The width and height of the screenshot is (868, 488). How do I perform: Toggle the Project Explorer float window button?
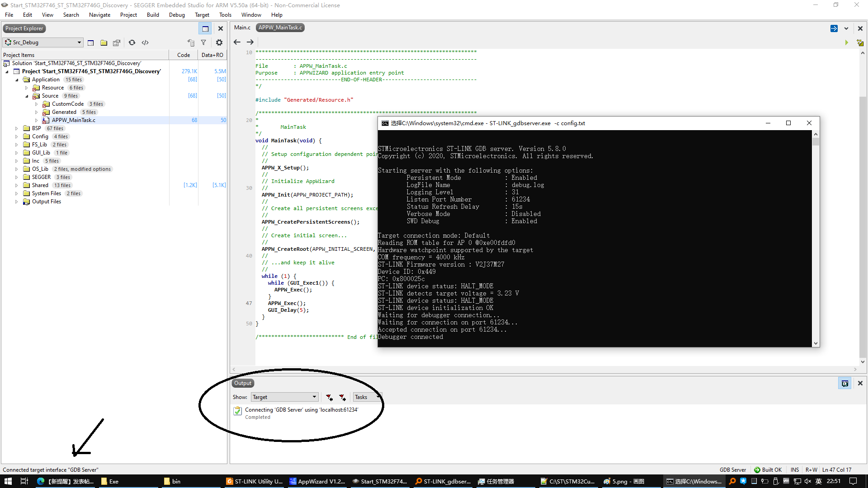pos(205,28)
